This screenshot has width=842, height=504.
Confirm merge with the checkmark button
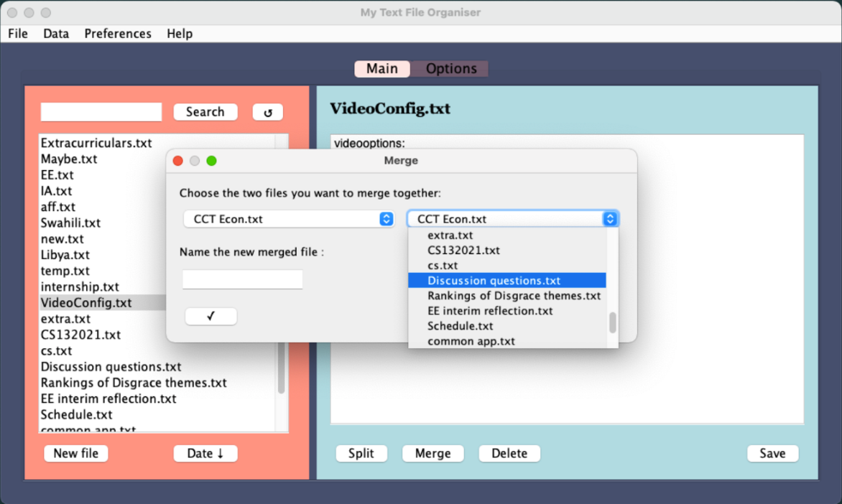(210, 316)
